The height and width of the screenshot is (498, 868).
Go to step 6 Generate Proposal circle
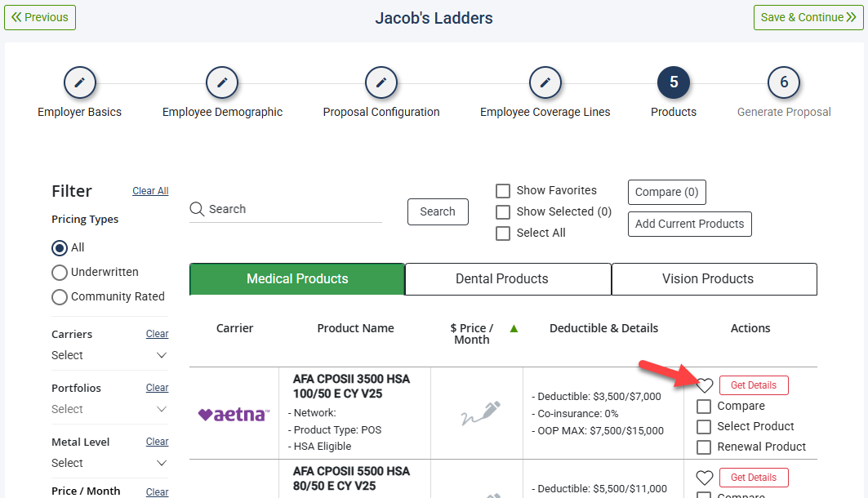pyautogui.click(x=784, y=82)
